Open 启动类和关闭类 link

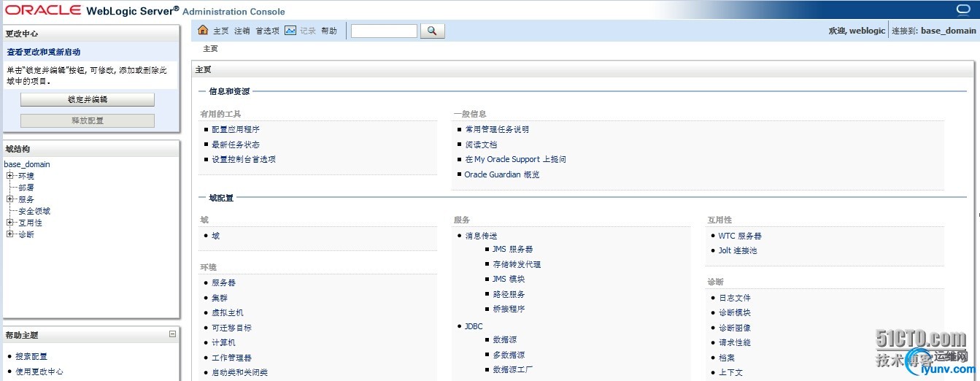tap(239, 372)
